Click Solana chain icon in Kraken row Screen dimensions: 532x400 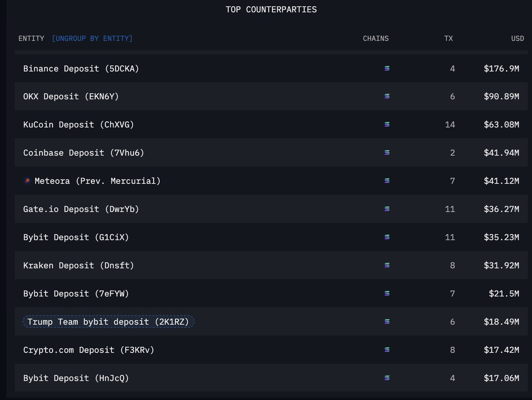(x=387, y=265)
